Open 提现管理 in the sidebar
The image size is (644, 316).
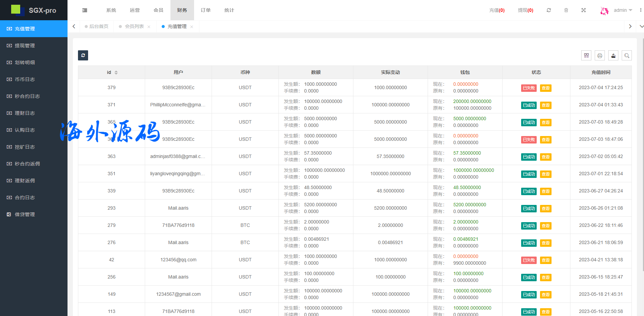(x=25, y=46)
